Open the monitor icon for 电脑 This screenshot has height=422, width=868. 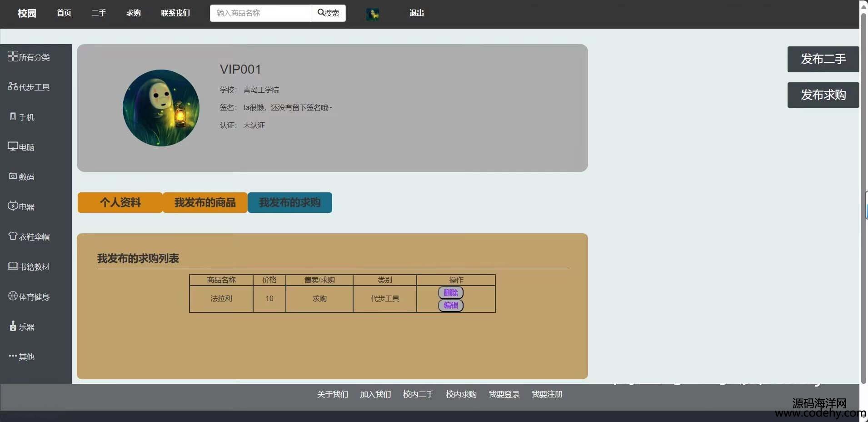pyautogui.click(x=13, y=146)
